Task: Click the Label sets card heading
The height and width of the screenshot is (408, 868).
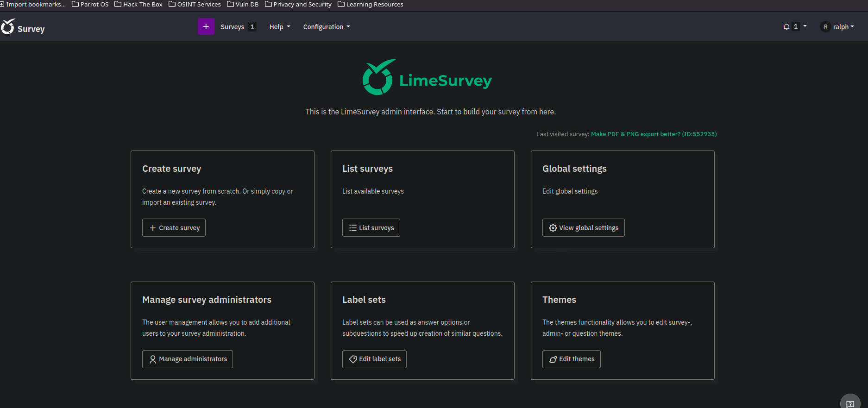Action: click(364, 300)
